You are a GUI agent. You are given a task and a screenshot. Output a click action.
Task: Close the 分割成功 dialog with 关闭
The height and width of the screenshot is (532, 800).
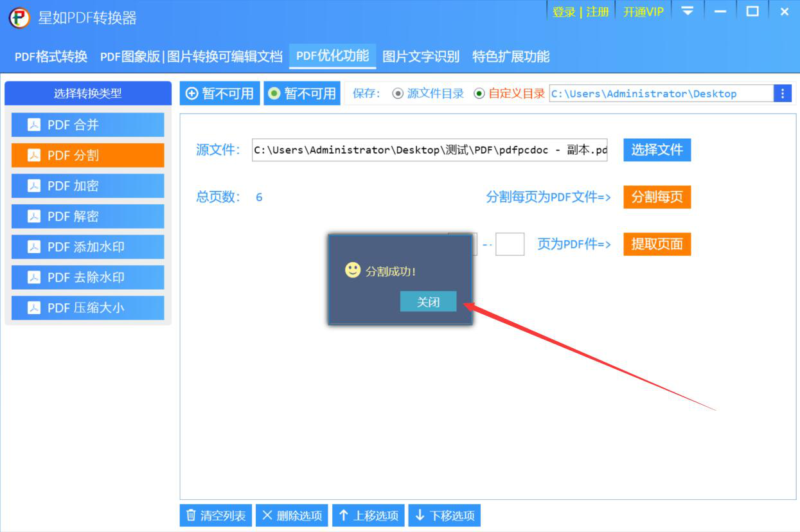[x=428, y=301]
